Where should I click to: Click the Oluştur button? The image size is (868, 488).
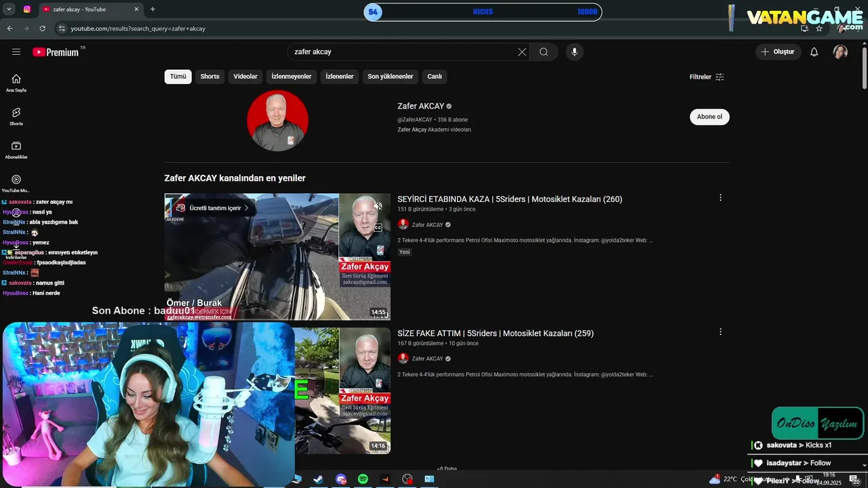point(778,52)
